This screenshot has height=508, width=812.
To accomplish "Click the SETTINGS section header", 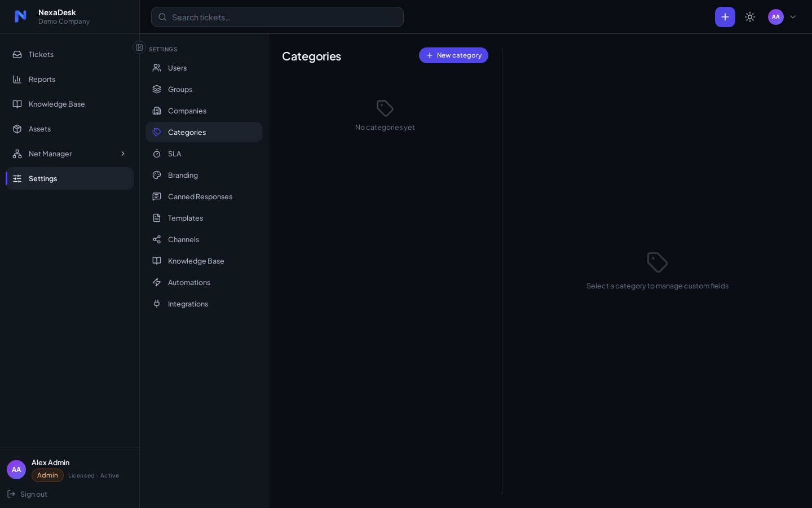I will pos(163,49).
